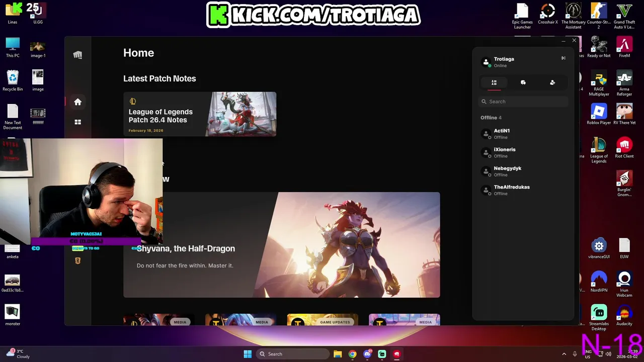Select friend Nebegydyk
Viewport: 644px width, 362px height.
point(523,171)
